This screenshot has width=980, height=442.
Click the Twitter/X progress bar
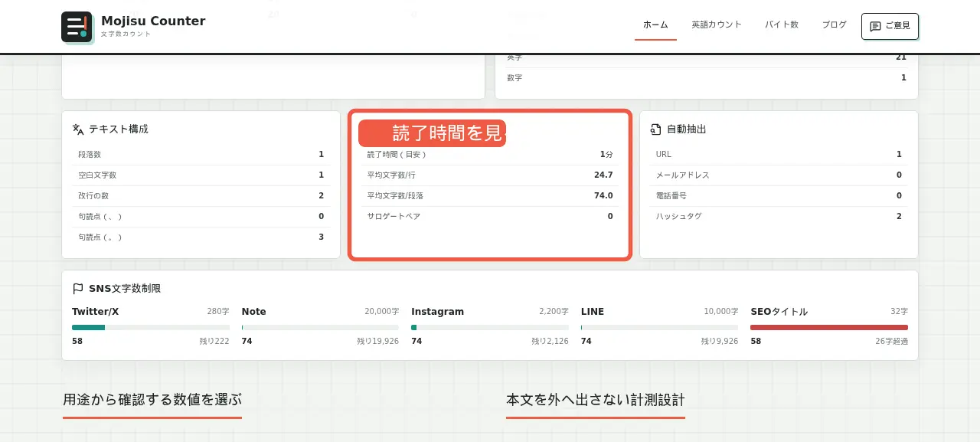[x=151, y=327]
